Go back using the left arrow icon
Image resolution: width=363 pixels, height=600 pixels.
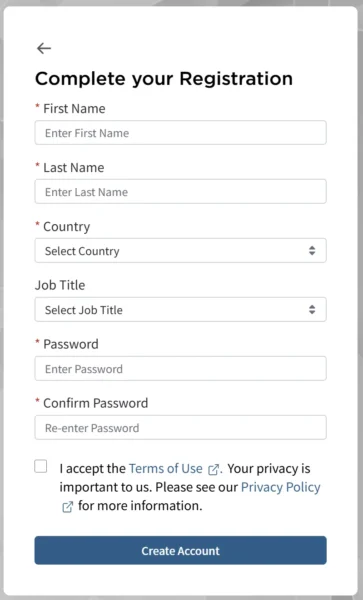pyautogui.click(x=44, y=48)
